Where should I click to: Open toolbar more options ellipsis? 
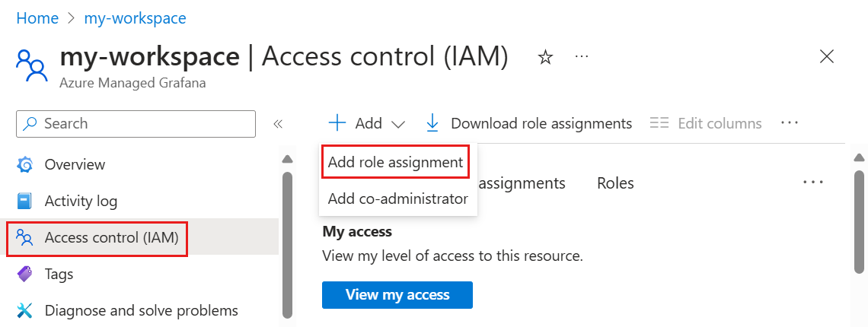(x=789, y=122)
